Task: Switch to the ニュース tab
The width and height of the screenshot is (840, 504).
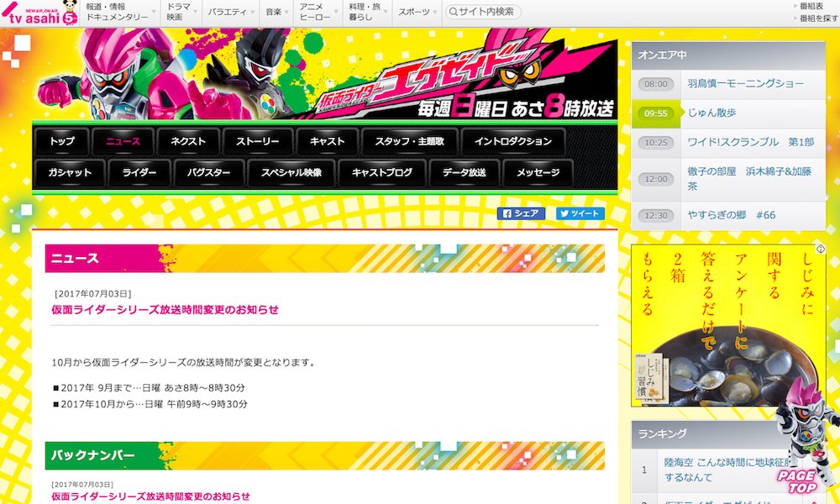Action: (x=123, y=141)
